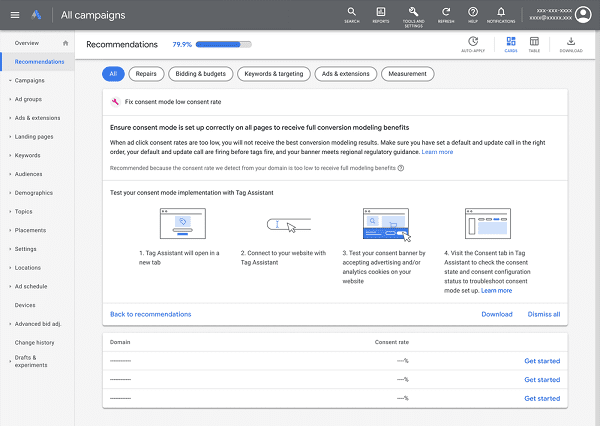This screenshot has height=426, width=600.
Task: Open Tools and Settings wrench icon
Action: click(412, 13)
